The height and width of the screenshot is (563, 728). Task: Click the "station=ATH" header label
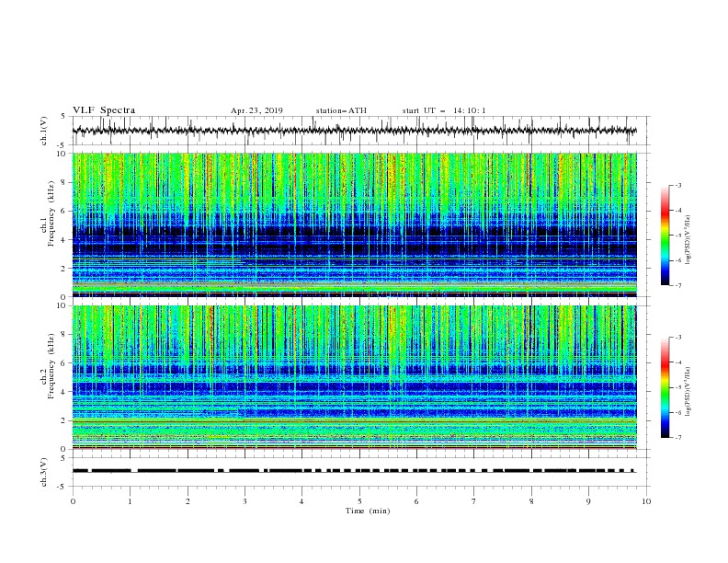click(341, 110)
